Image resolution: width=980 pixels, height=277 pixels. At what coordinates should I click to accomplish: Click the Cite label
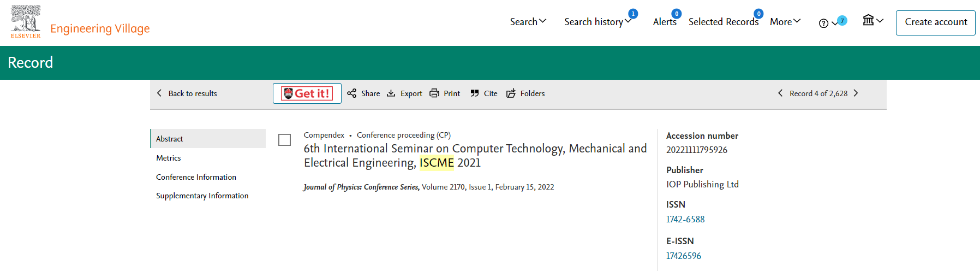click(x=491, y=93)
